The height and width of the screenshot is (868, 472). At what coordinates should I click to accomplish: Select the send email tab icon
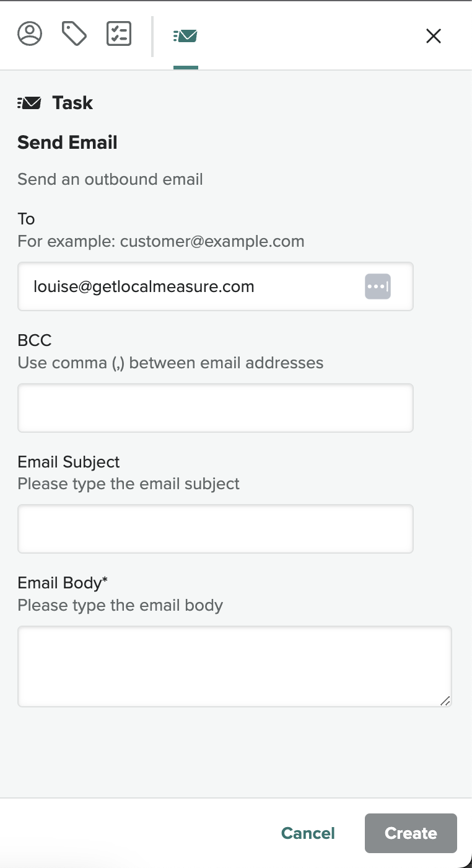coord(185,36)
